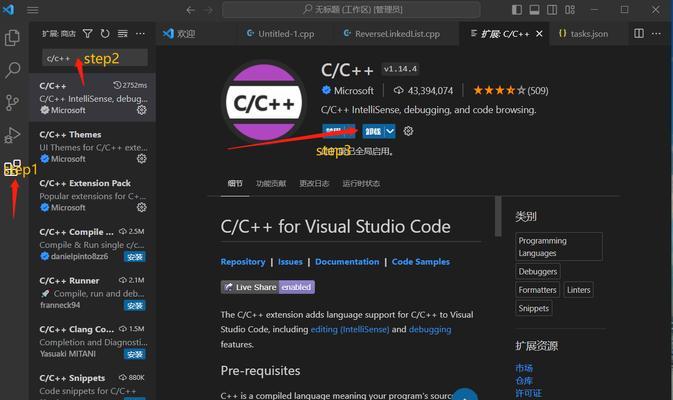
Task: Toggle bottom panel layout icon
Action: (x=534, y=9)
